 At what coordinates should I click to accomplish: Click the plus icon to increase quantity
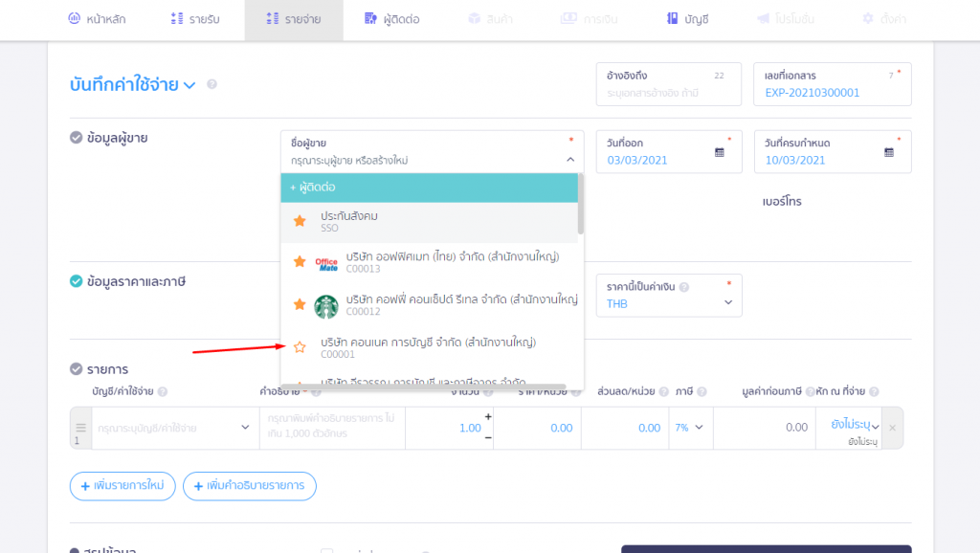pyautogui.click(x=488, y=417)
